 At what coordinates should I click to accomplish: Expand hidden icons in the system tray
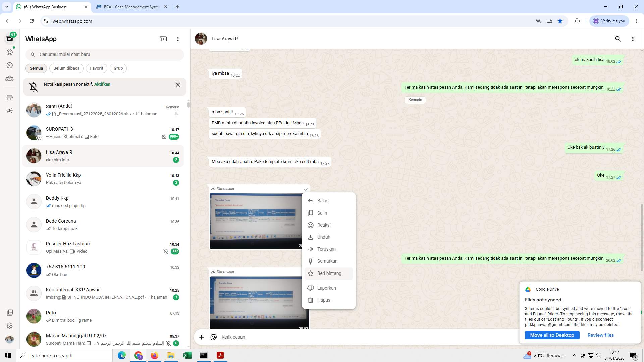(x=574, y=355)
